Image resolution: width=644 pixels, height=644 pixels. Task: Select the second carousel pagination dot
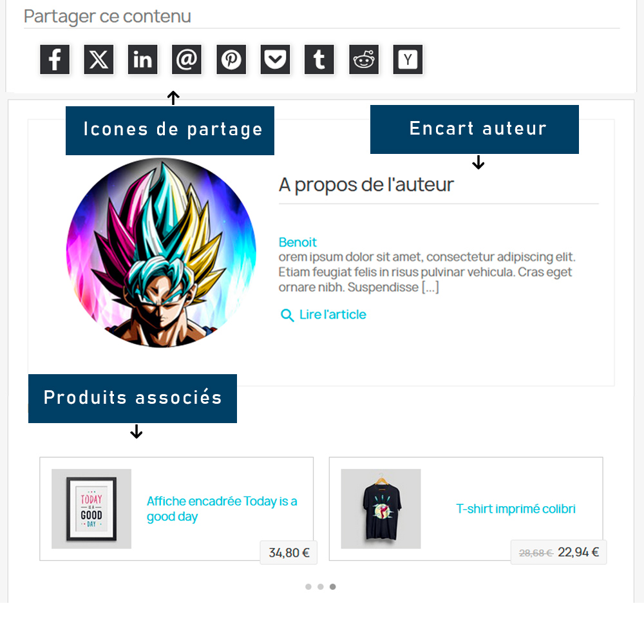coord(320,587)
